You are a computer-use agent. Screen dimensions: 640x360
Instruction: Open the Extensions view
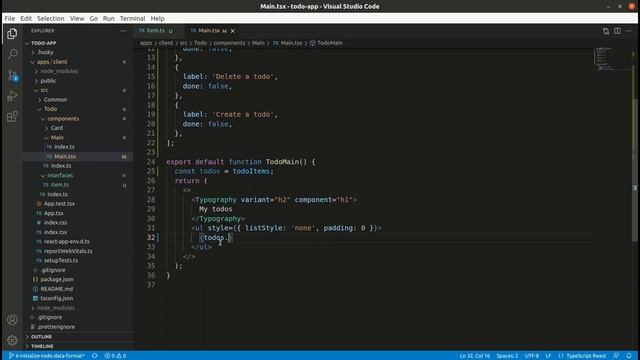click(x=12, y=117)
